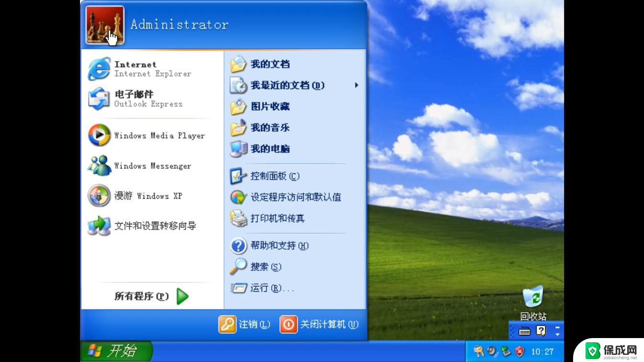Click the Administrator user name text
This screenshot has height=362, width=644.
click(180, 24)
